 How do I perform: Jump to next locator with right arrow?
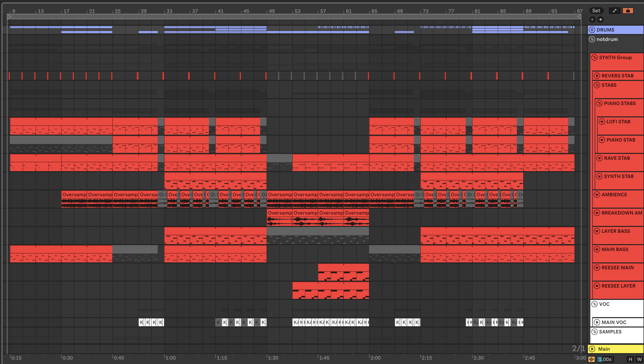click(600, 19)
